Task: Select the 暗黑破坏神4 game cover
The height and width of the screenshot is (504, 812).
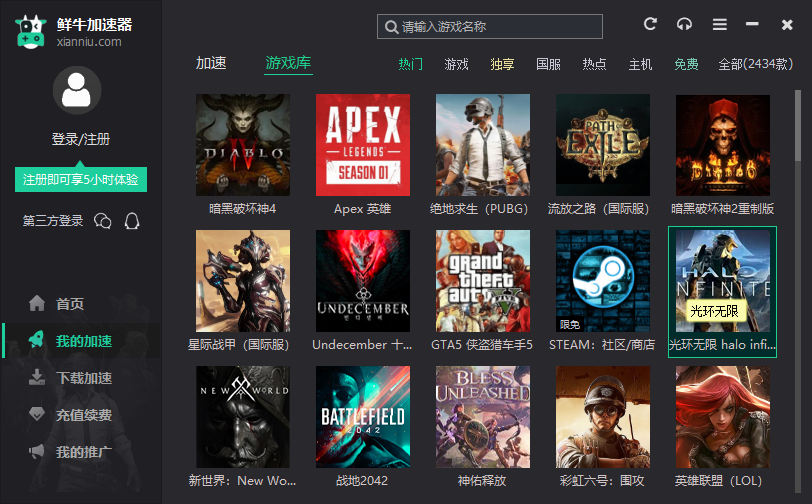Action: click(243, 145)
